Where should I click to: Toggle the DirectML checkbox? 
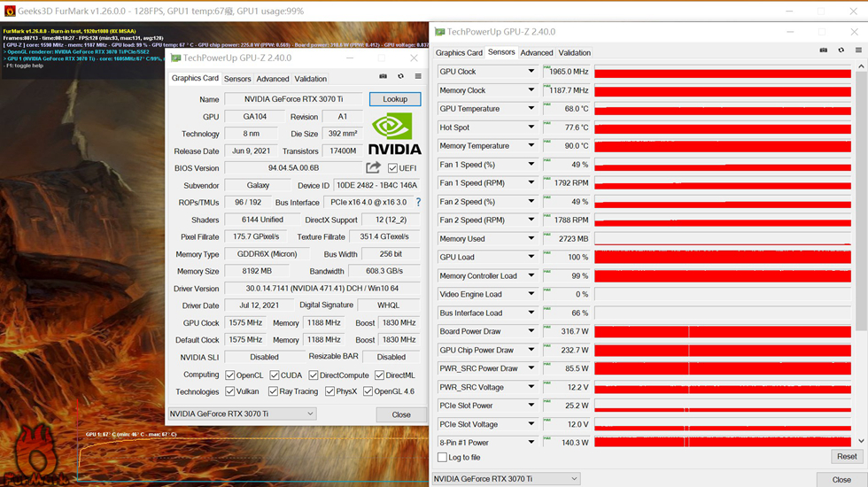[379, 375]
